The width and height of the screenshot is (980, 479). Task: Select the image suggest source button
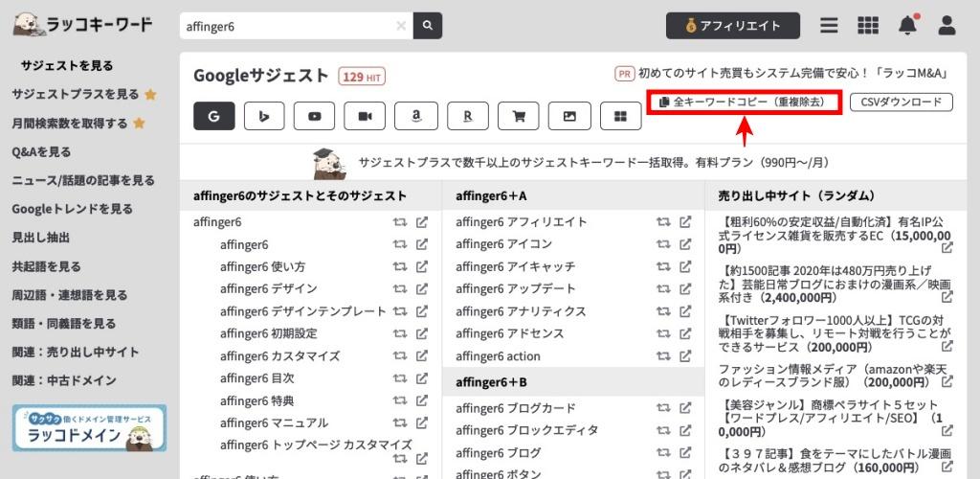pyautogui.click(x=569, y=116)
